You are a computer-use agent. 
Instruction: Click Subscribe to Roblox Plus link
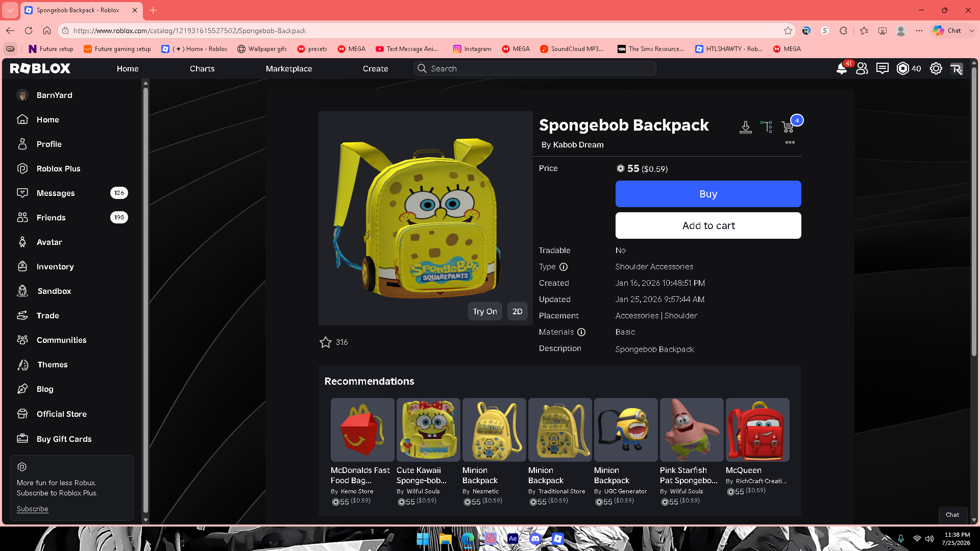click(32, 509)
